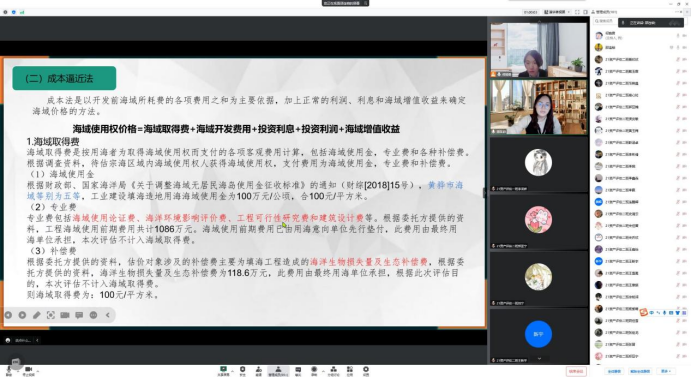Open the share screen button in bottom bar

(x=223, y=371)
